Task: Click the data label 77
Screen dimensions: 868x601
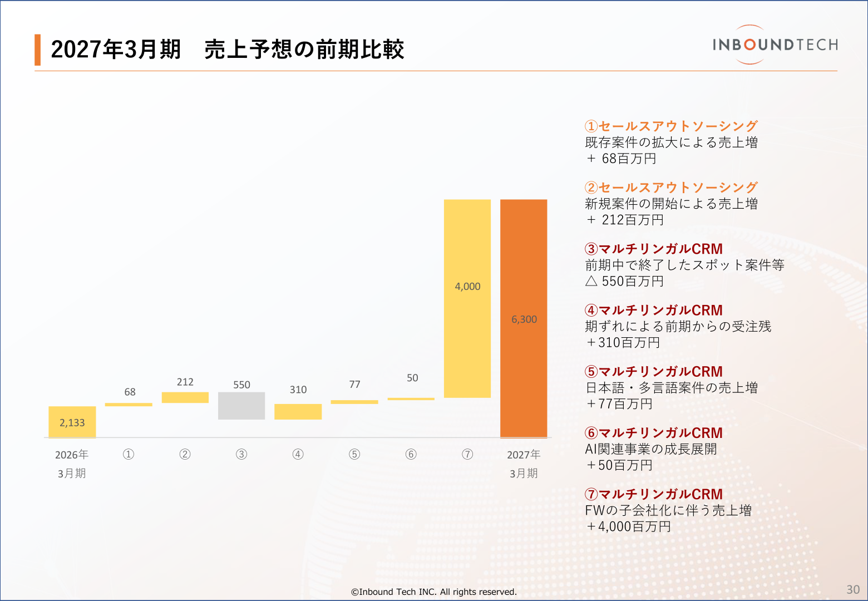Action: [355, 385]
